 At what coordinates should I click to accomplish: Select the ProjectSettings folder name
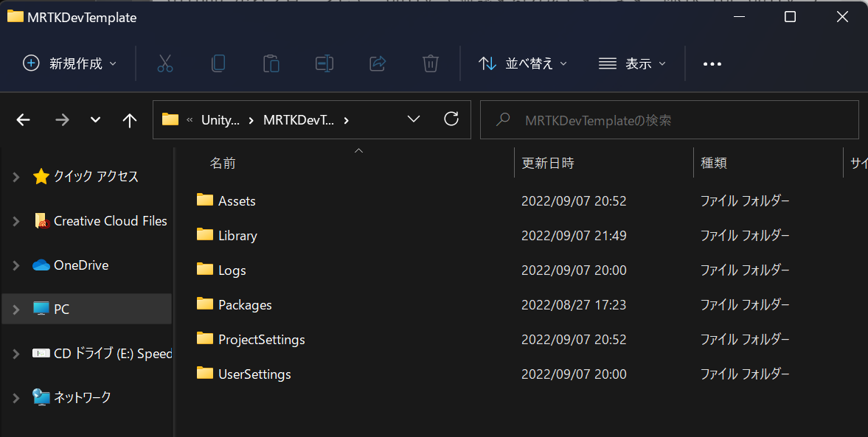261,339
